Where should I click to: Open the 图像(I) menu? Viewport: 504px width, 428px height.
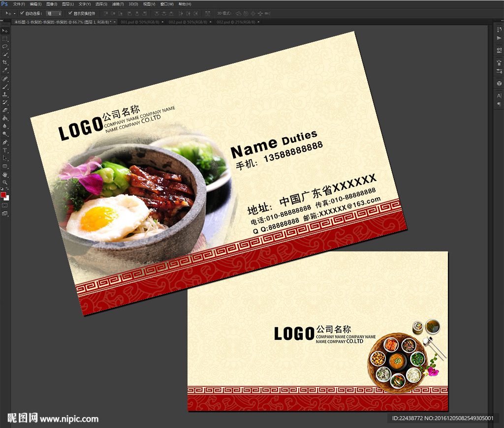click(52, 4)
